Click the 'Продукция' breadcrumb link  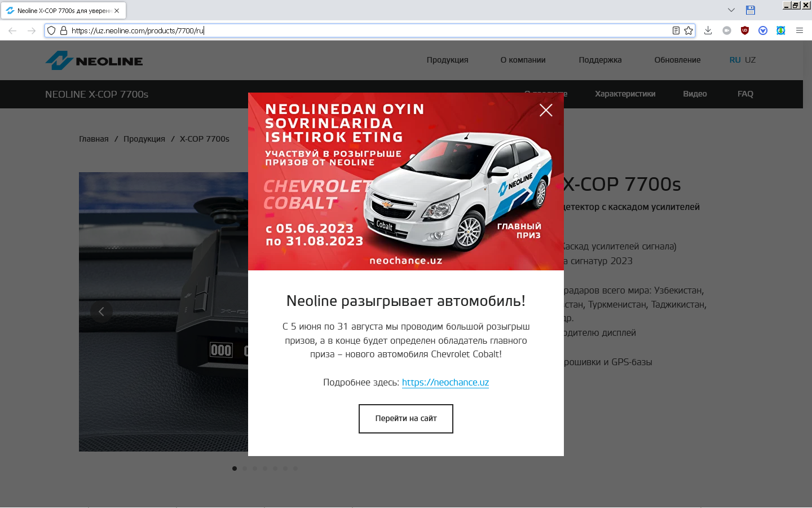pos(144,139)
